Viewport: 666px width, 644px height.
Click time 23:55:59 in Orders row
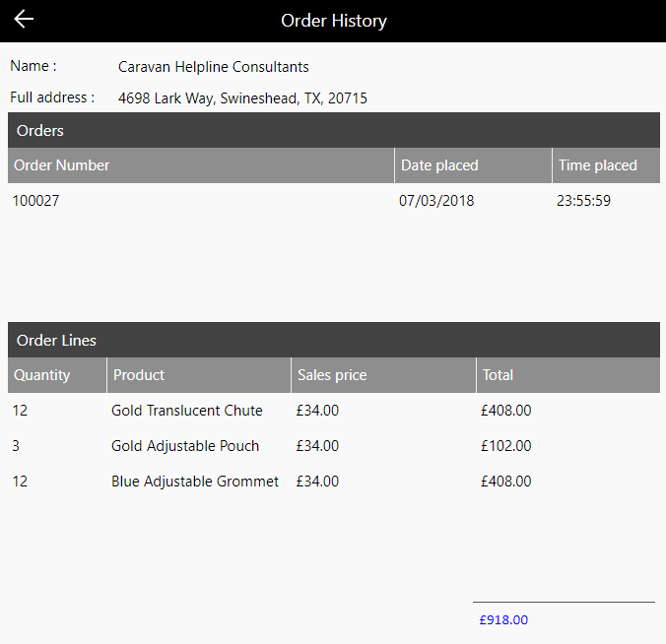(x=583, y=201)
